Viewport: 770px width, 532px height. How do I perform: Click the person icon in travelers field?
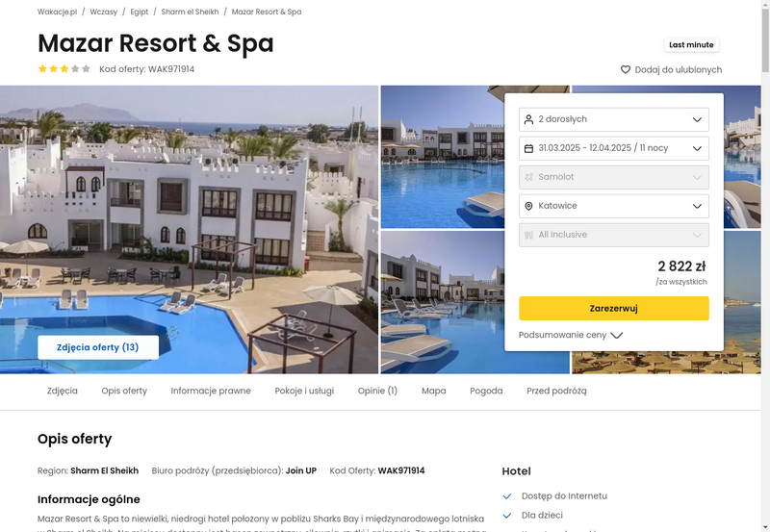528,119
